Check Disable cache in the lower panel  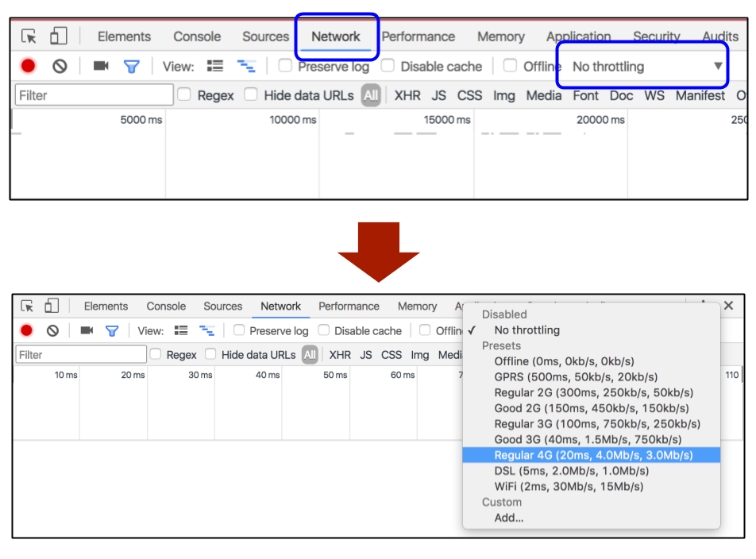point(324,330)
